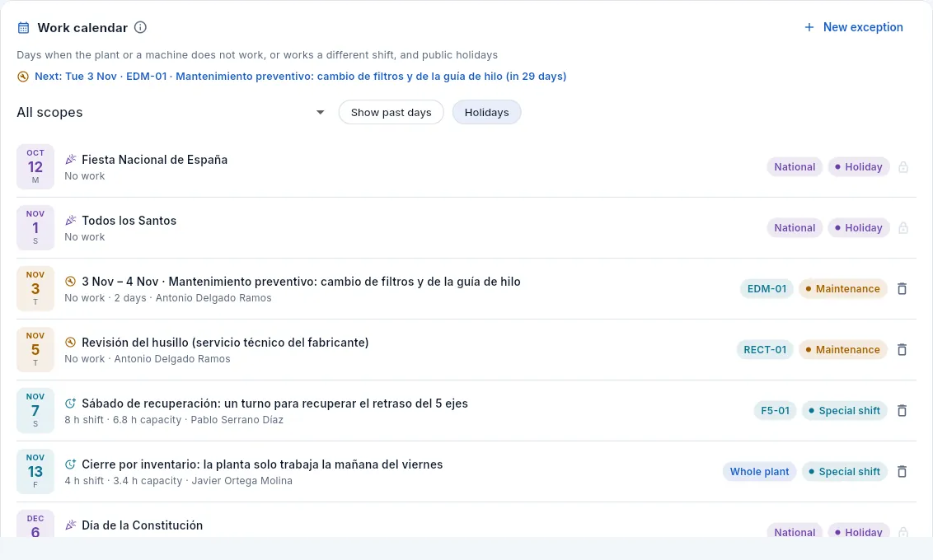This screenshot has width=933, height=560.
Task: Delete the F5-01 special shift entry
Action: (902, 411)
